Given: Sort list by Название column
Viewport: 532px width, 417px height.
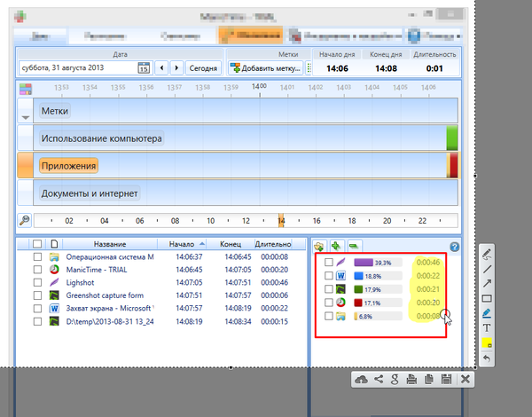Looking at the screenshot, I should 110,244.
